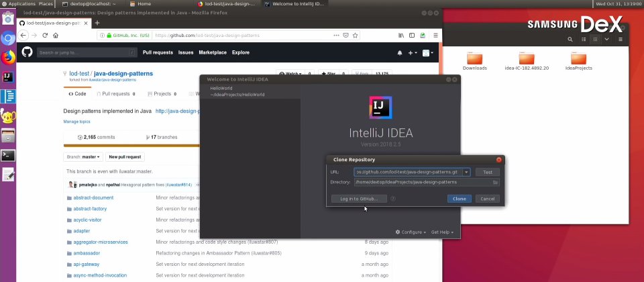Image resolution: width=644 pixels, height=282 pixels.
Task: Open the java-design-patterns repository link
Action: 123,74
